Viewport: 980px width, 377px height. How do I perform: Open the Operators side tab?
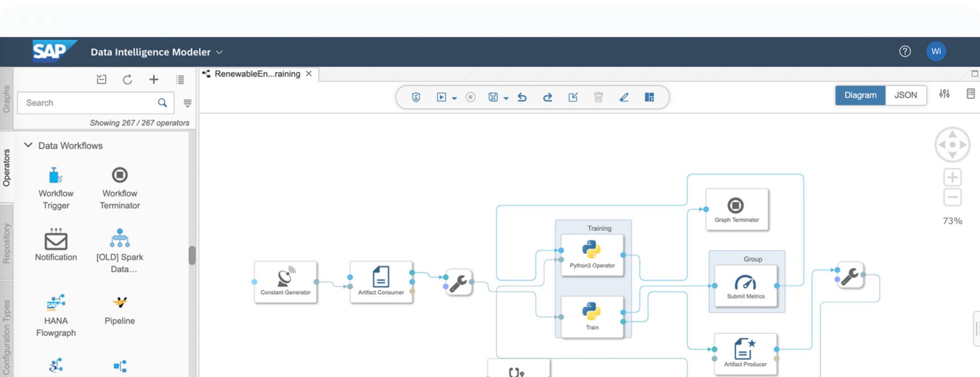tap(7, 167)
